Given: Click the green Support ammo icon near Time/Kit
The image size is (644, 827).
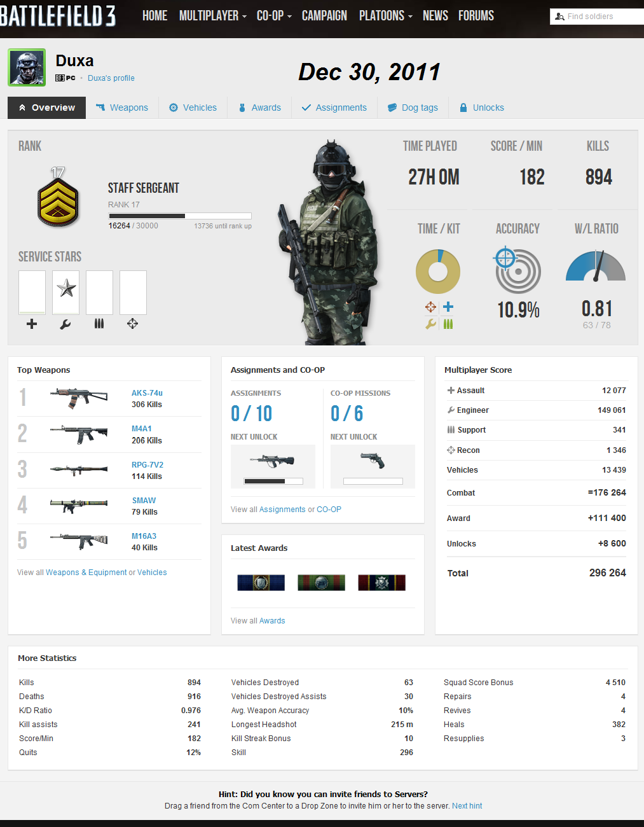Looking at the screenshot, I should pos(448,324).
